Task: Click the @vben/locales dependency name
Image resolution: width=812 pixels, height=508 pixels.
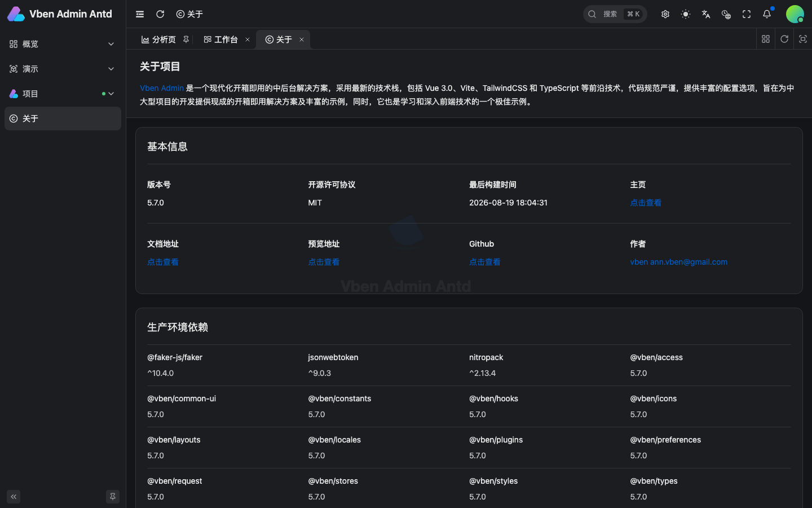Action: pos(334,440)
